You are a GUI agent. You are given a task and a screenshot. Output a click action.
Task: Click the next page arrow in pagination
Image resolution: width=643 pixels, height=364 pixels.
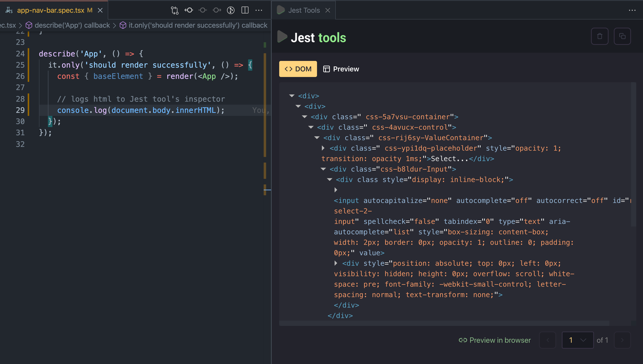pos(622,340)
